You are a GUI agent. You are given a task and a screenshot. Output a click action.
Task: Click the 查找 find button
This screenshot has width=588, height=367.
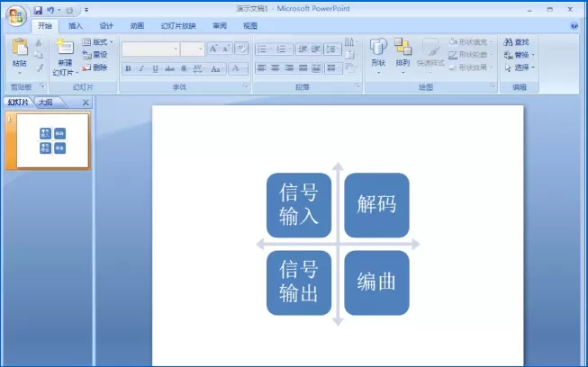[x=516, y=42]
